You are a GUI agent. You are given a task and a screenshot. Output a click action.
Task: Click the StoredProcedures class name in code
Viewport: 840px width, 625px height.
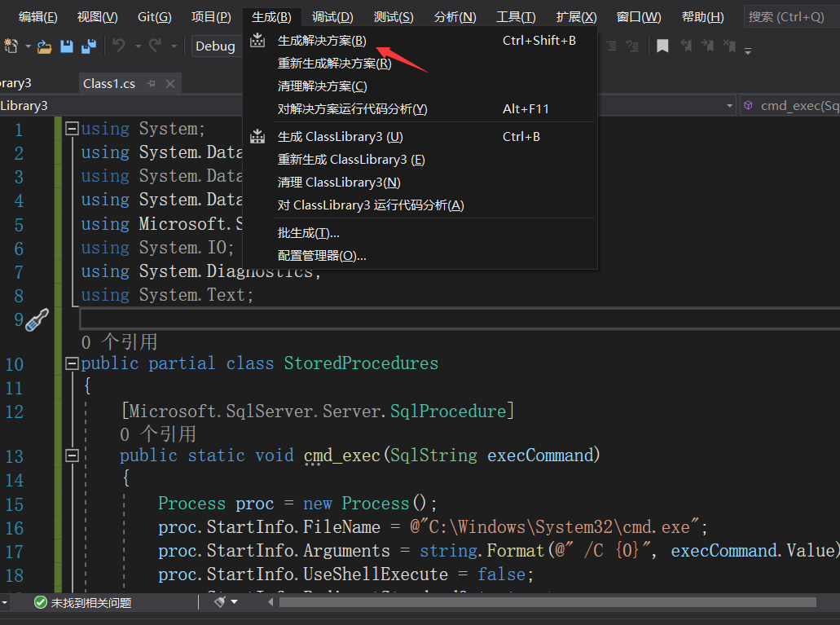coord(361,364)
